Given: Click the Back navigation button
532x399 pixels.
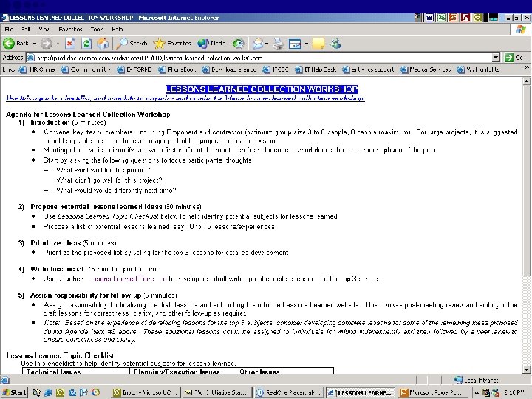Looking at the screenshot, I should click(x=16, y=44).
